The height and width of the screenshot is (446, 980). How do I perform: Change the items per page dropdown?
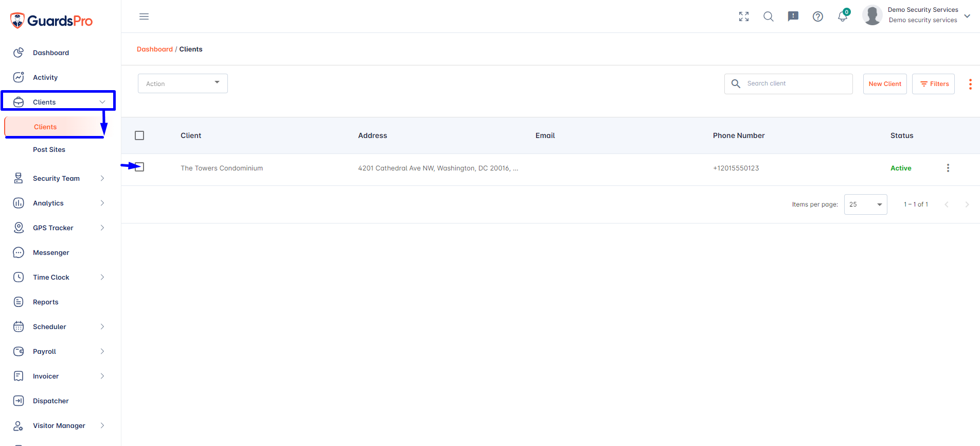(x=866, y=204)
